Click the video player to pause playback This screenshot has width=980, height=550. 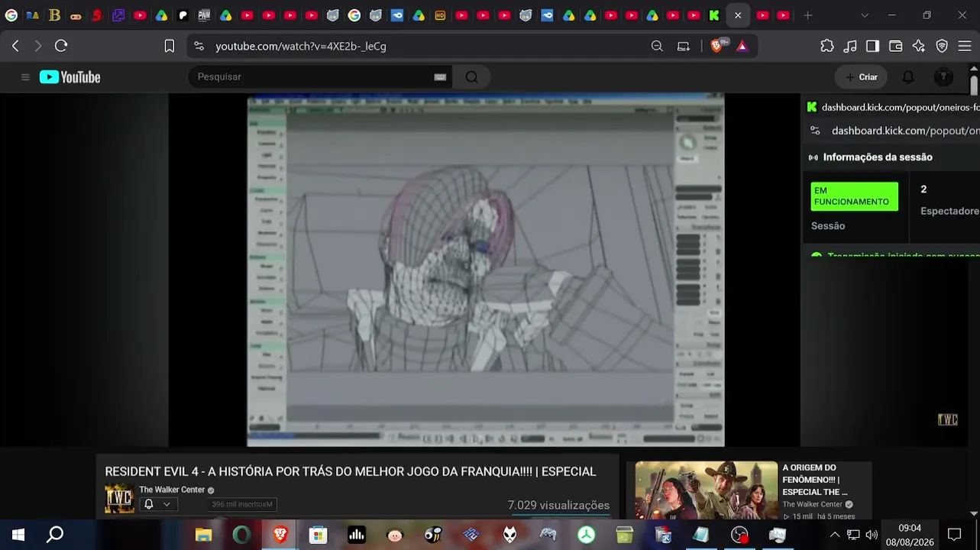click(x=485, y=270)
